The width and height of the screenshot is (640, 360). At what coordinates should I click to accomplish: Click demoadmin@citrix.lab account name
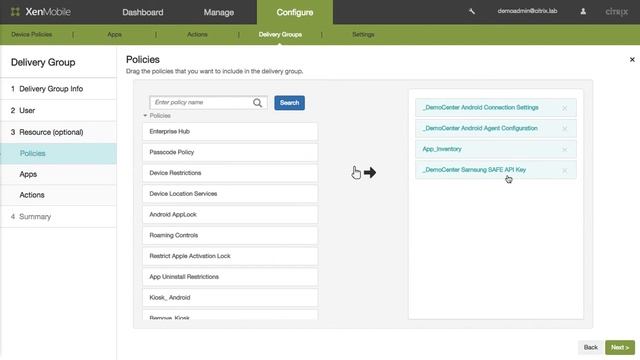(x=527, y=11)
